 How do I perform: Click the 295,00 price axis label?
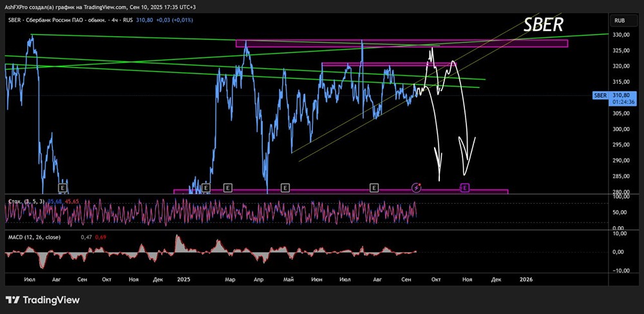tap(621, 144)
